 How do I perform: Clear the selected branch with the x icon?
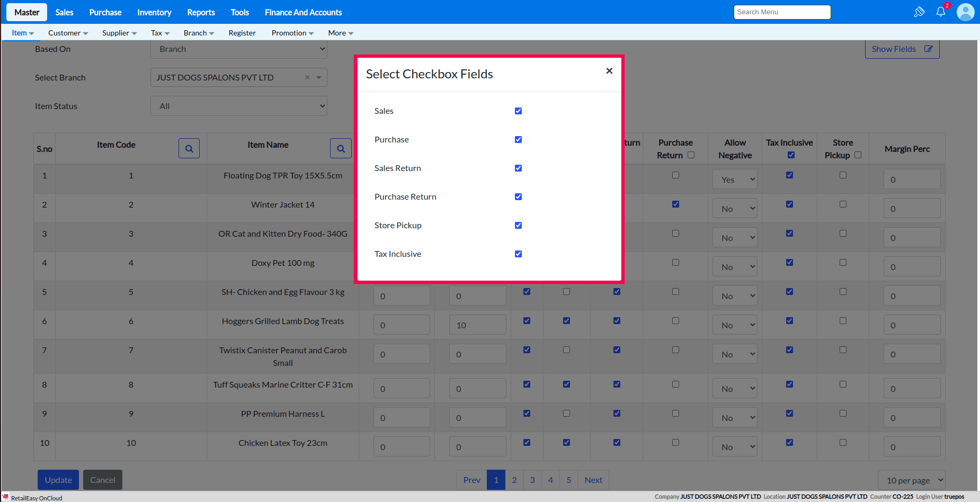click(x=307, y=77)
